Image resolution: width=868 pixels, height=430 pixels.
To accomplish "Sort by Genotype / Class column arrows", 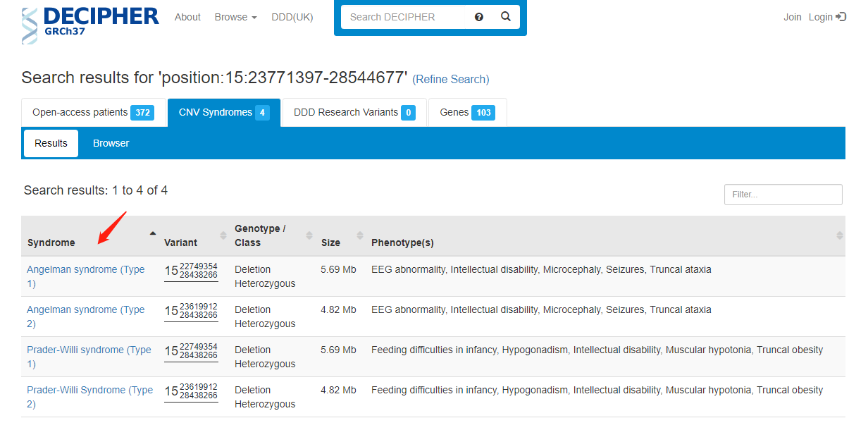I will (x=309, y=235).
